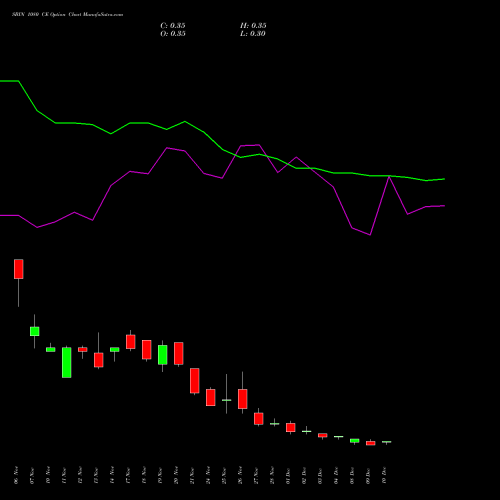Select the '07 Nov' date label
Viewport: 500px width, 500px height.
(32, 475)
